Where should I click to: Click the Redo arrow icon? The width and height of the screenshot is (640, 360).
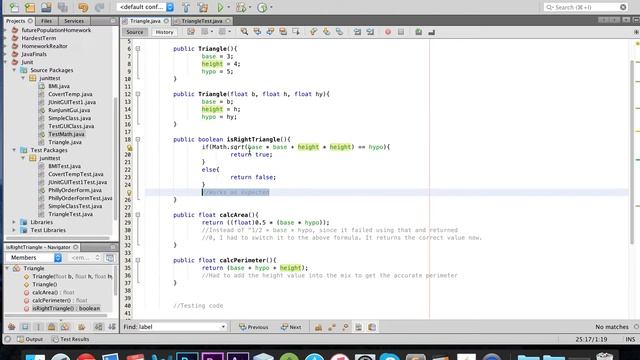(x=99, y=7)
